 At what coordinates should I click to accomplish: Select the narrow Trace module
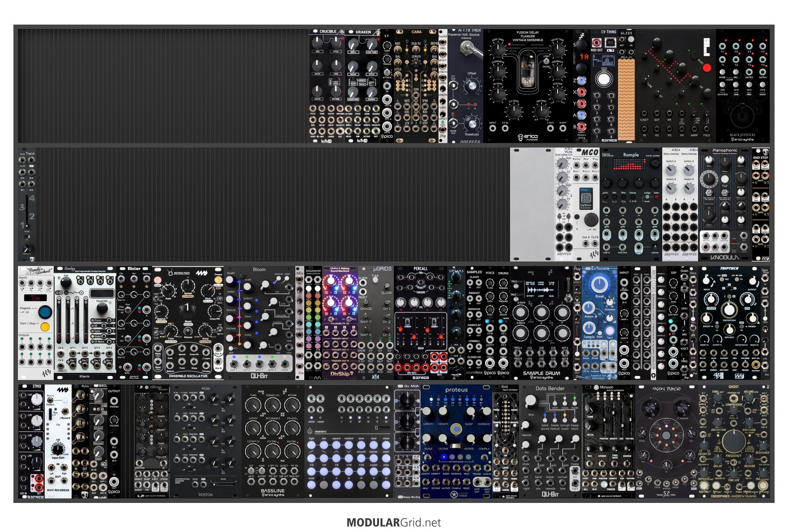[x=27, y=204]
